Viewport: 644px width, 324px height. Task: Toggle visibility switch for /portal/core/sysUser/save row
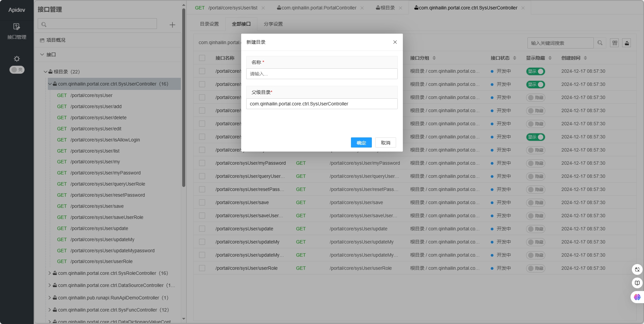pos(536,203)
